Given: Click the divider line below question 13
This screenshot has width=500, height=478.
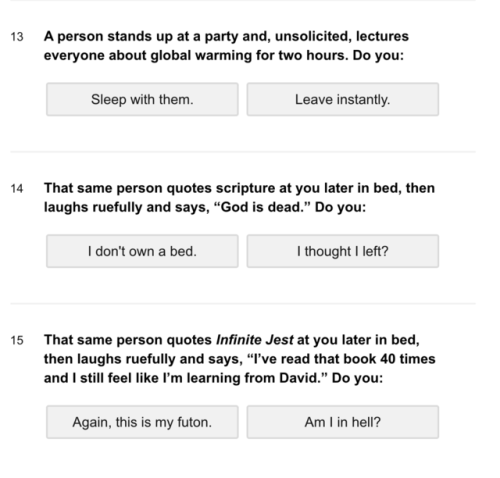Looking at the screenshot, I should coord(243,152).
